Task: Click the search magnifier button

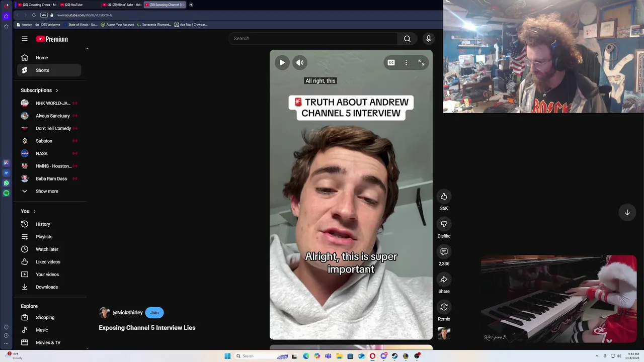Action: pyautogui.click(x=407, y=39)
